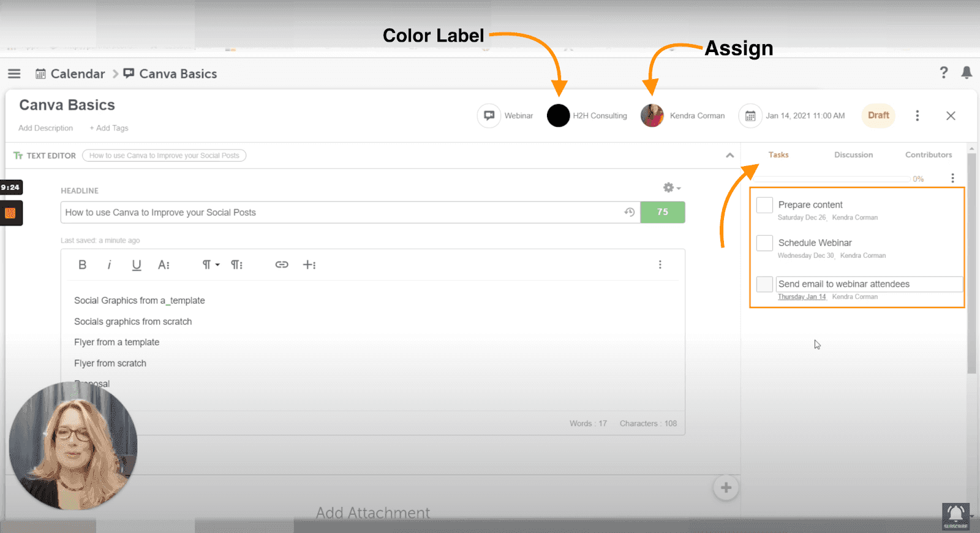Open the calendar date picker icon
This screenshot has height=533, width=980.
click(750, 115)
